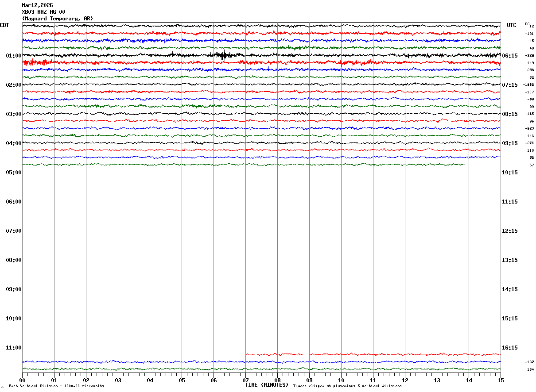536x392 pixels.
Task: Click the traces clipped footer note
Action: click(347, 386)
